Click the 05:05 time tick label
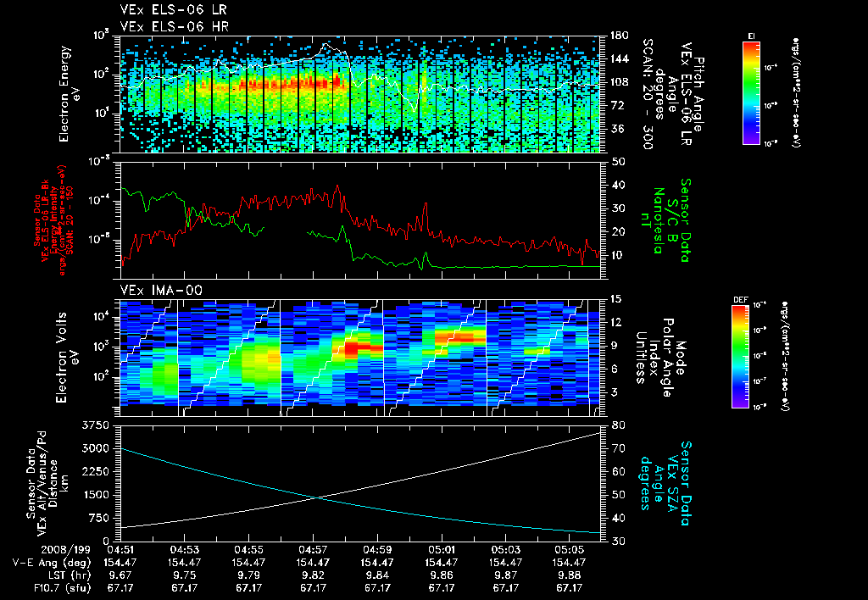The height and width of the screenshot is (600, 868). point(570,550)
